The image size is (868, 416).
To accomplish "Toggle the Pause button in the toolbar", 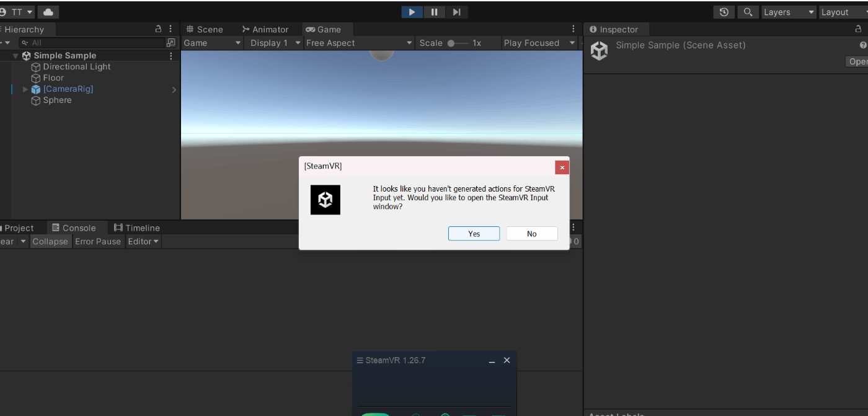I will 434,12.
